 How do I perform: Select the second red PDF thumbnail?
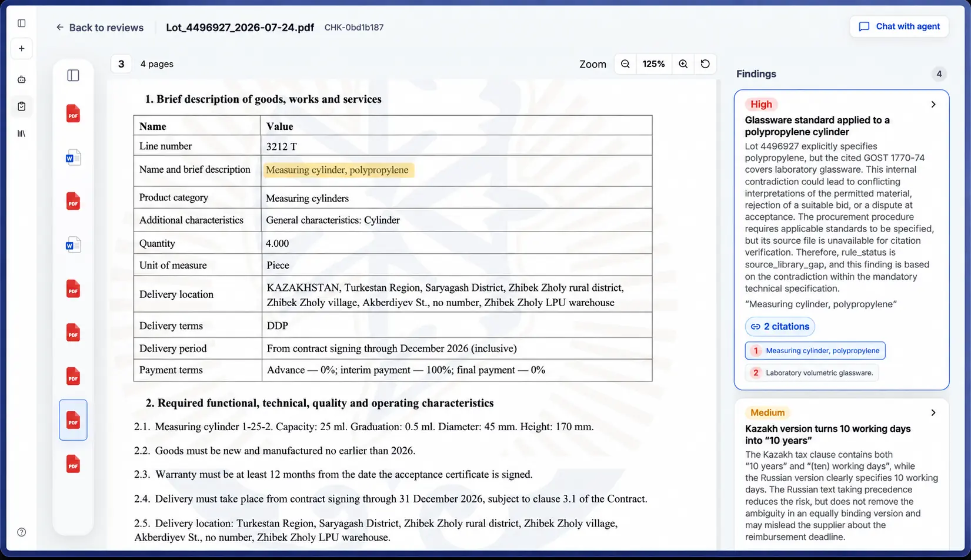pos(73,202)
